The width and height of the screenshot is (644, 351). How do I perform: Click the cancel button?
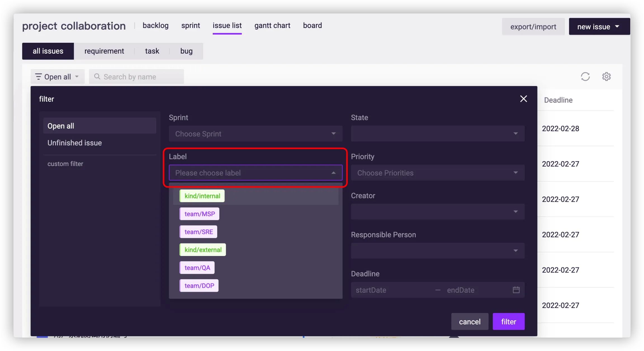470,322
